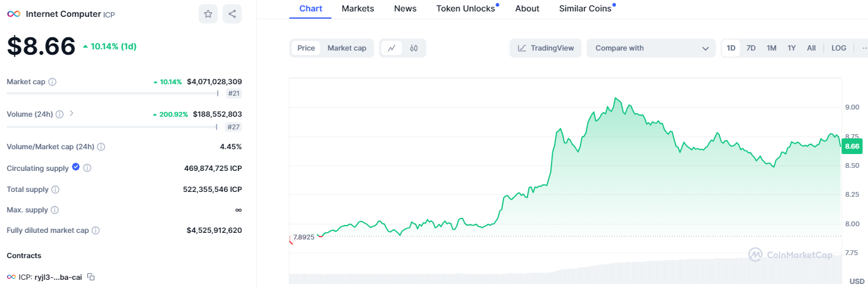Click fully diluted value $4,525,912,620

point(214,230)
